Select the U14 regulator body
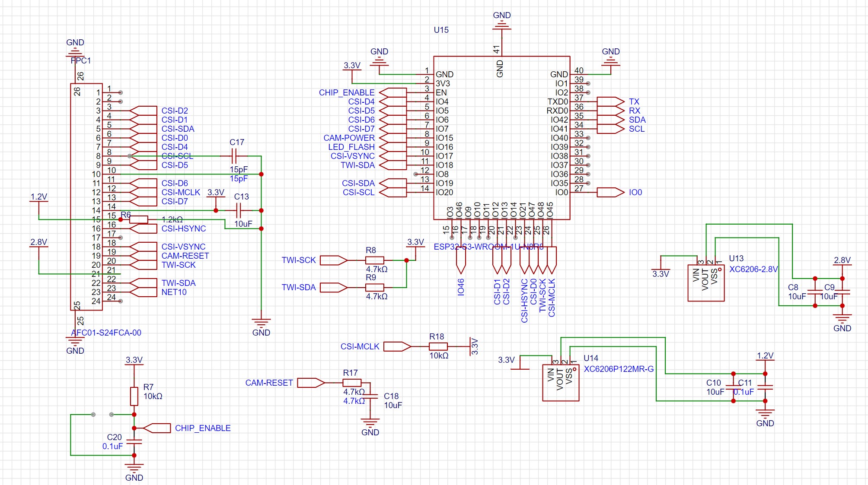The width and height of the screenshot is (868, 485). pyautogui.click(x=561, y=383)
